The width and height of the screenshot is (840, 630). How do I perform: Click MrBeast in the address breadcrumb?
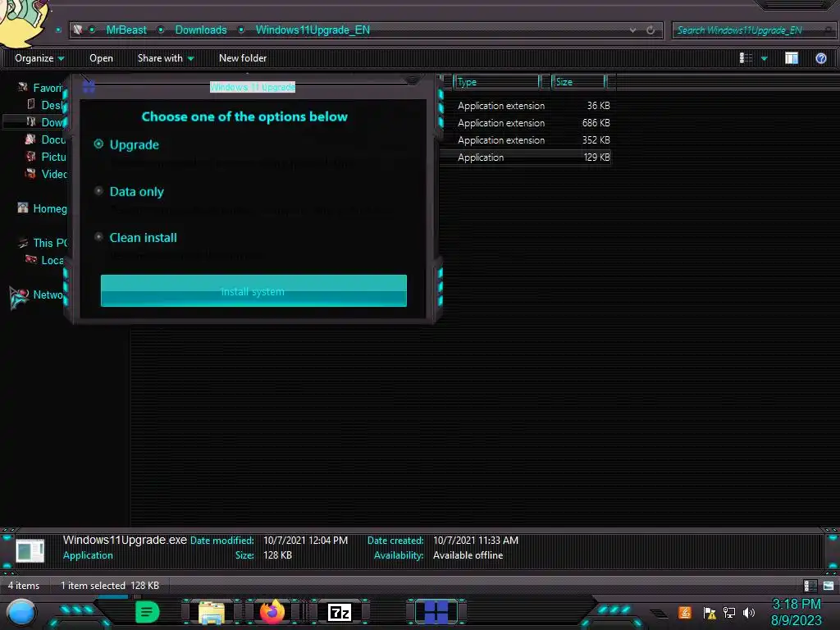(x=126, y=30)
